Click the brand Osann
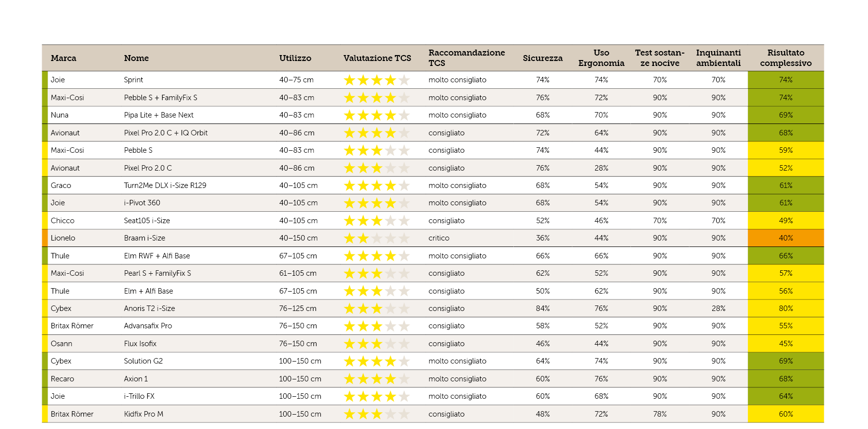Image resolution: width=868 pixels, height=429 pixels. (x=62, y=344)
